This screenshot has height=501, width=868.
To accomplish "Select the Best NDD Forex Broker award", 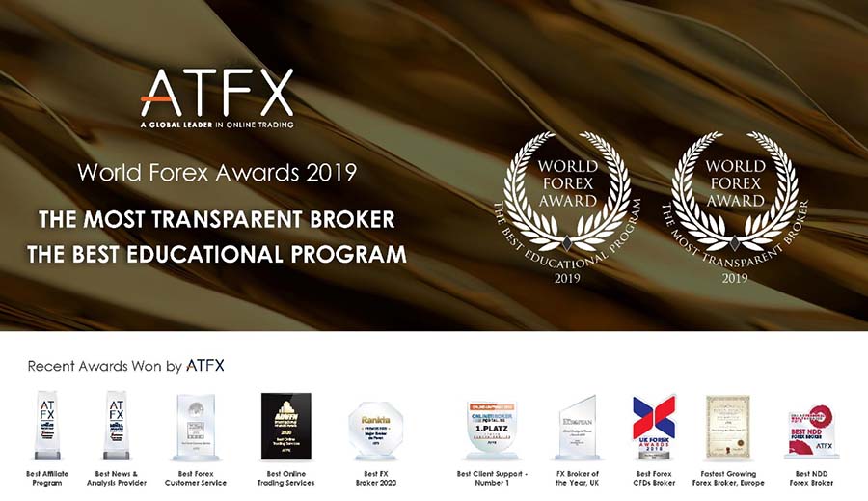I will click(811, 431).
